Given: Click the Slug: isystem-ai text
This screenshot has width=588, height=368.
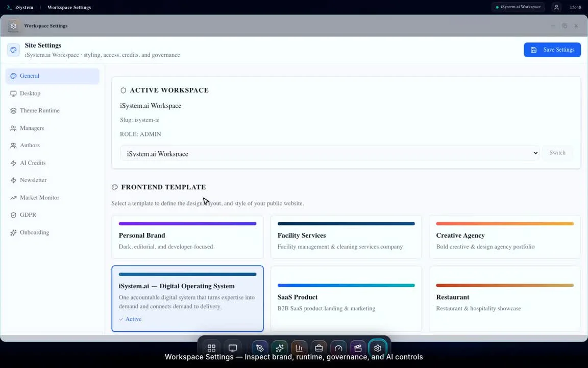Looking at the screenshot, I should point(139,120).
